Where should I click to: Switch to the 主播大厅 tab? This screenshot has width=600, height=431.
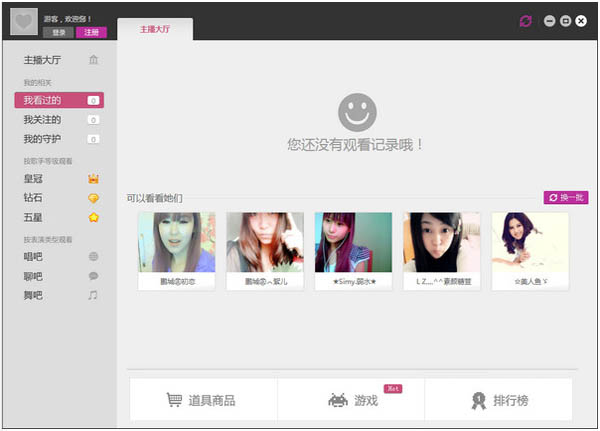155,29
